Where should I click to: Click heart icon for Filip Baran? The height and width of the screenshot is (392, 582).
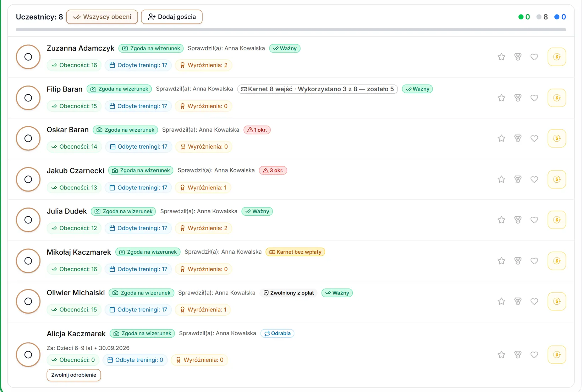(x=534, y=98)
